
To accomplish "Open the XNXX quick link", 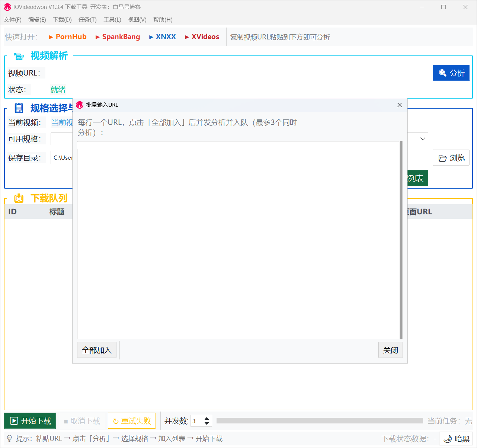I will tap(163, 37).
